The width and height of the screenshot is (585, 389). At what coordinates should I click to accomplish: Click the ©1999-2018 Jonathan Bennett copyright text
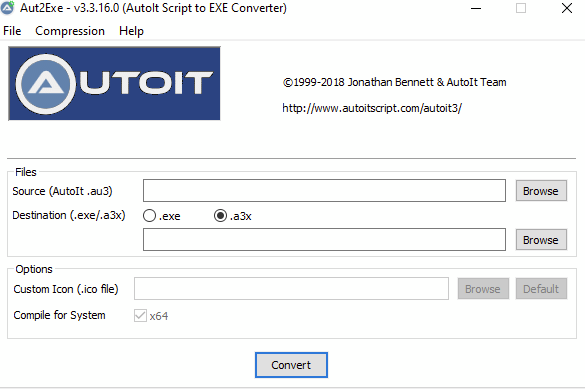[394, 82]
